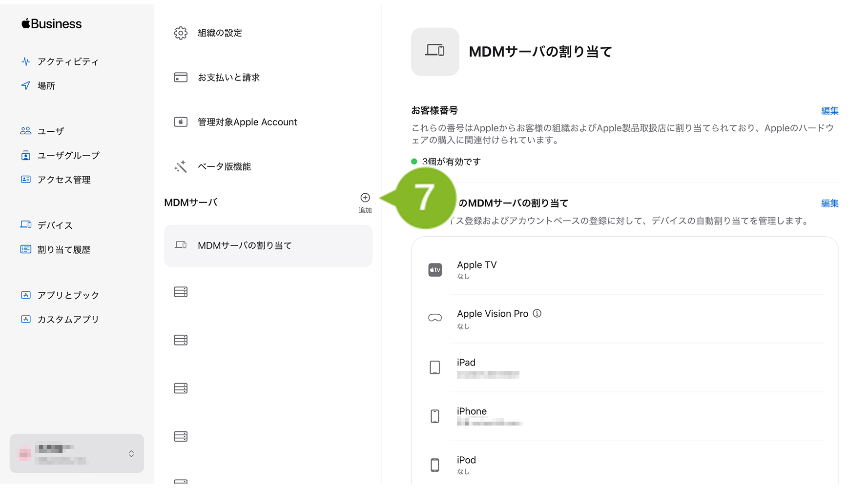Open カスタムアプリ in the sidebar

click(68, 319)
